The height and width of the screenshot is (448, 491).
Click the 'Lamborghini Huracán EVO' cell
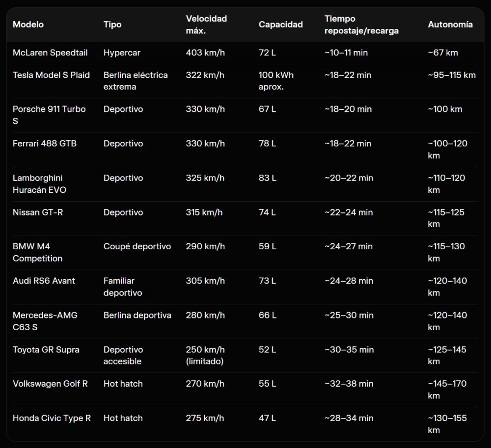click(x=39, y=184)
